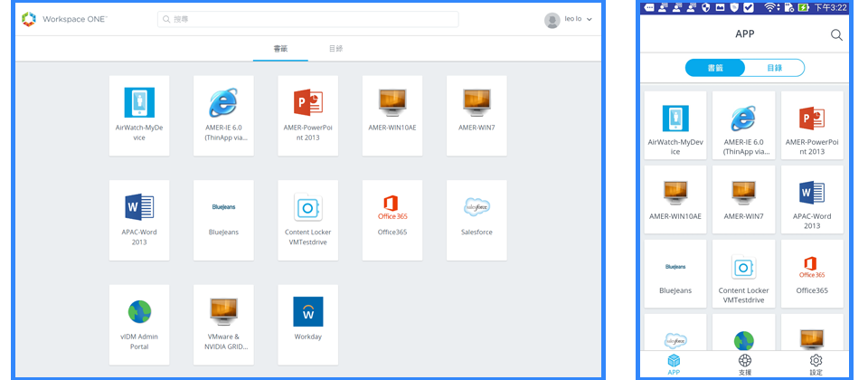Tap the APP header title in mobile app
Image resolution: width=868 pixels, height=380 pixels.
point(744,34)
